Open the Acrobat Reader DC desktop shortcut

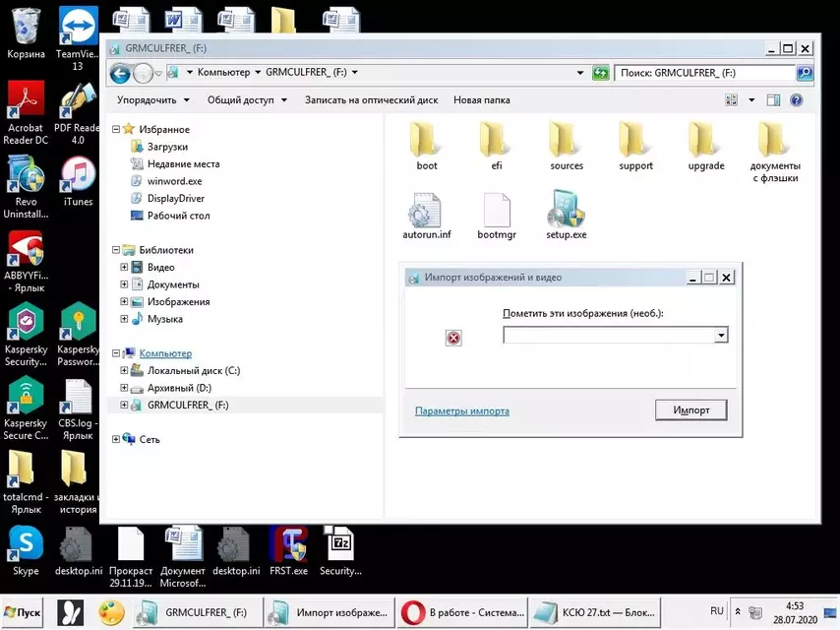click(26, 112)
